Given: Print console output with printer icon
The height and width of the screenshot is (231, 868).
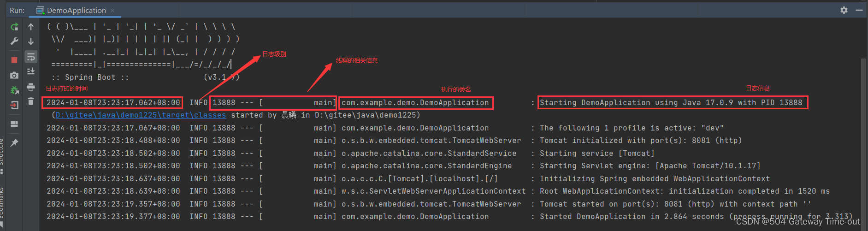Looking at the screenshot, I should [31, 87].
